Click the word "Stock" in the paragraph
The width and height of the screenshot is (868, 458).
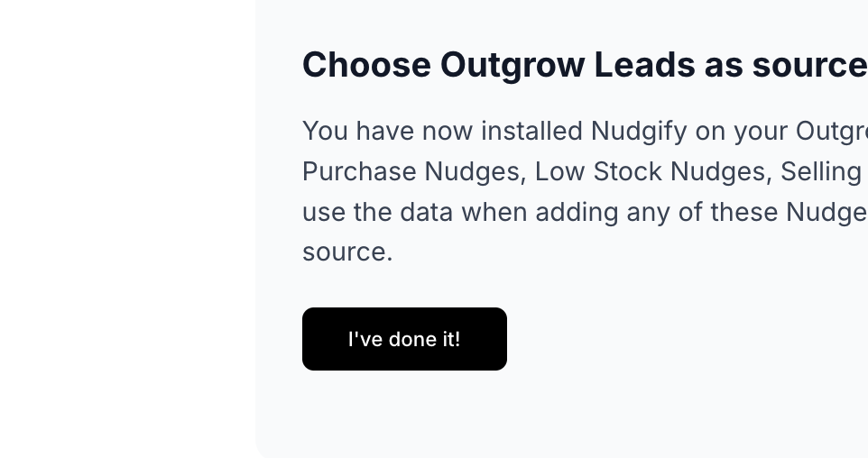[627, 171]
